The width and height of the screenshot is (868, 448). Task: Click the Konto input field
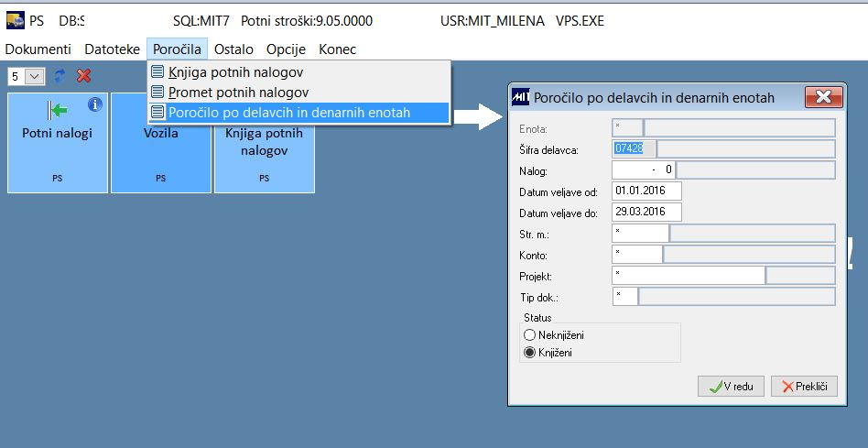coord(637,254)
